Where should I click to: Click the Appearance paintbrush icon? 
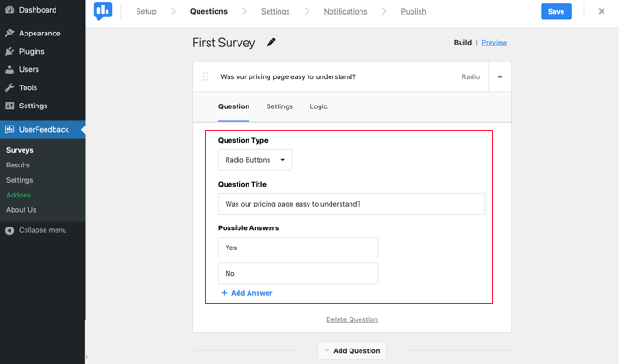(x=10, y=33)
